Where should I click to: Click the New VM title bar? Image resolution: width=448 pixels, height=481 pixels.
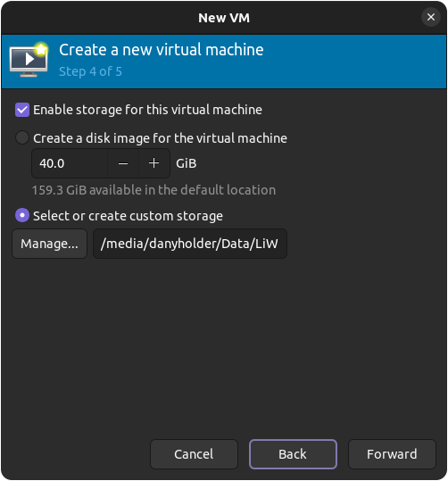[x=224, y=18]
